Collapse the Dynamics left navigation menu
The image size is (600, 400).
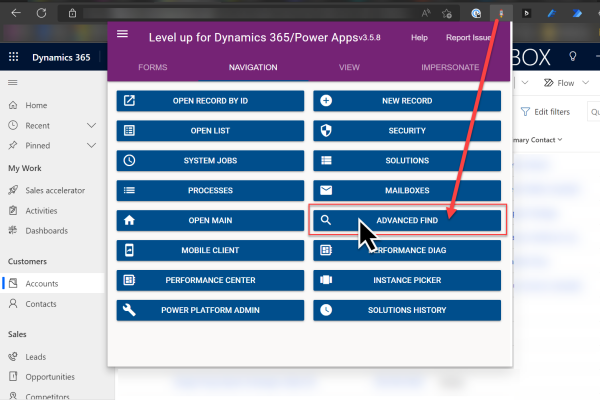click(13, 83)
